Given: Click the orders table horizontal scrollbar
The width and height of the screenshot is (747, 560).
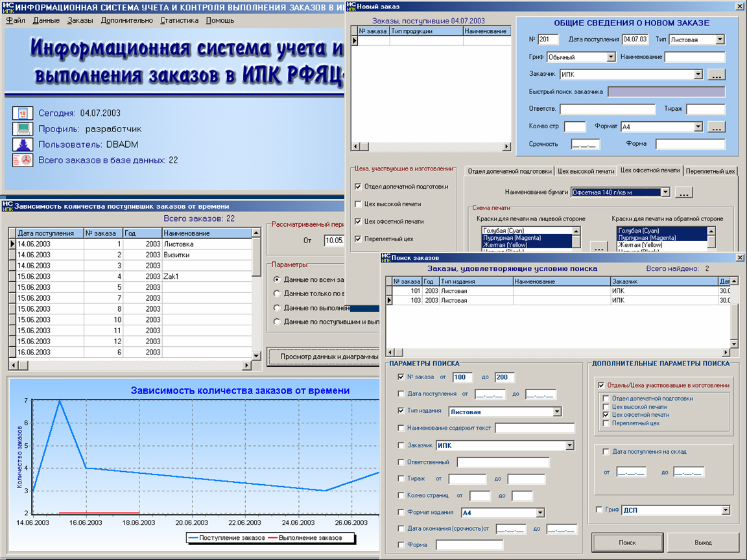Looking at the screenshot, I should [130, 366].
